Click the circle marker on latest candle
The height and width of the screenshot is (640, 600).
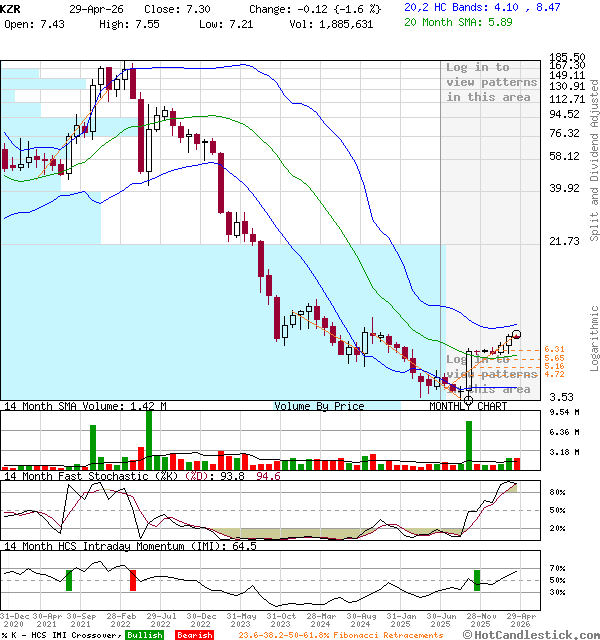pyautogui.click(x=516, y=335)
